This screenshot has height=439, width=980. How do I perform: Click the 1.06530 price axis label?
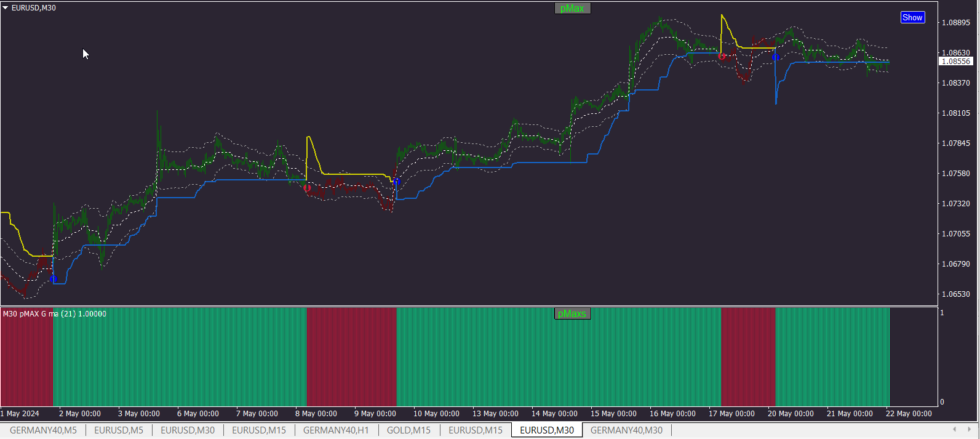tap(956, 294)
